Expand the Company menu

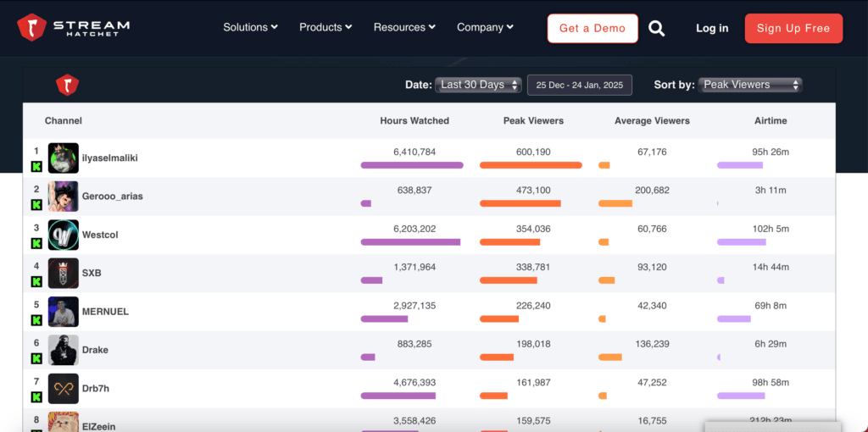click(x=485, y=27)
